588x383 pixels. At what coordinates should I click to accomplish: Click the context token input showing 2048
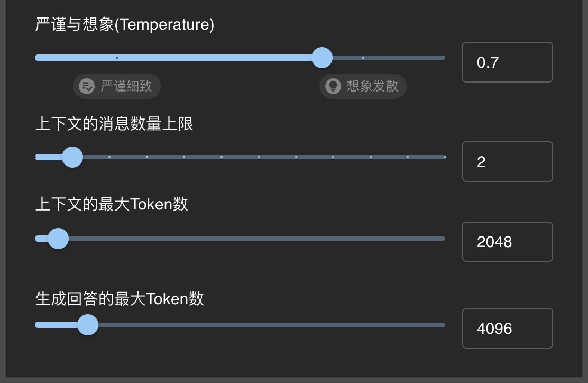click(507, 242)
